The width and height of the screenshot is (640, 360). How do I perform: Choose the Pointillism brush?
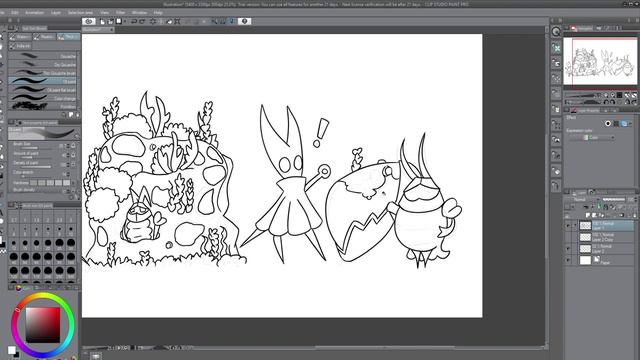(42, 107)
